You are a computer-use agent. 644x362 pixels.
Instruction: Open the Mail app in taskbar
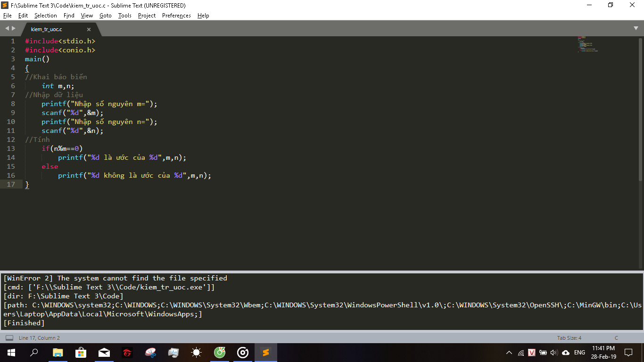104,352
